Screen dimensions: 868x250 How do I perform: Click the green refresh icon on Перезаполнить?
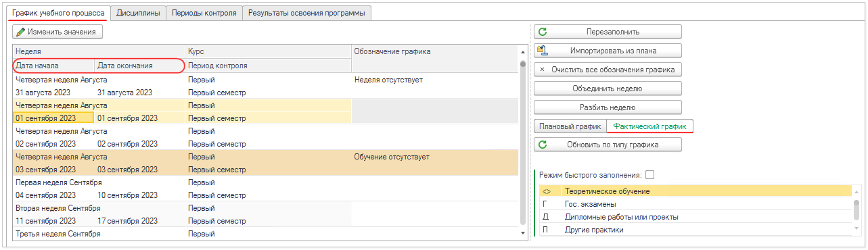(543, 31)
